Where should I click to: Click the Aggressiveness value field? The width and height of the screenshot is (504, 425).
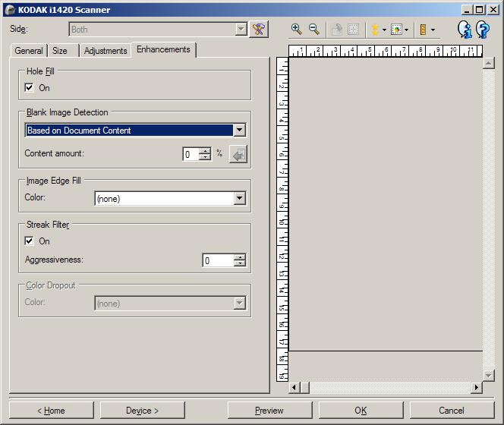tap(218, 260)
